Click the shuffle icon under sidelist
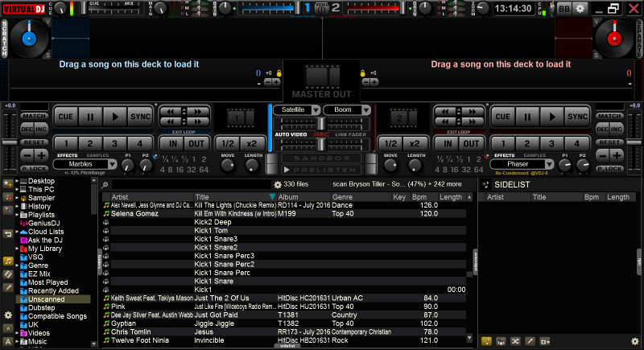The image size is (644, 350). pos(515,341)
